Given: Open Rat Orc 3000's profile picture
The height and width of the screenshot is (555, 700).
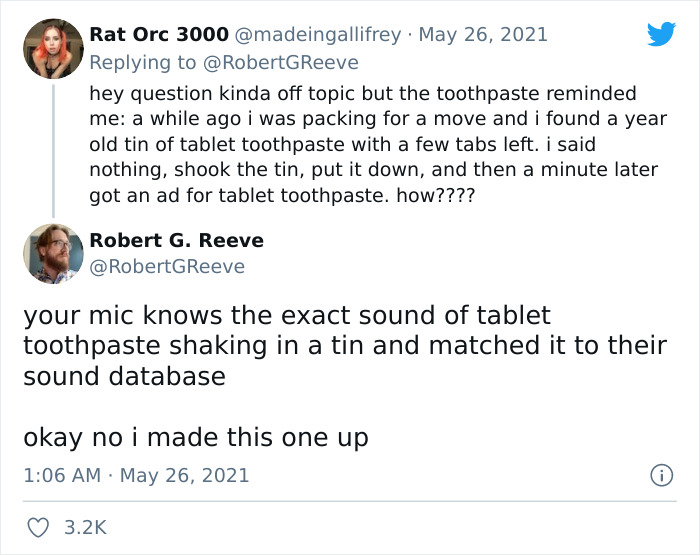Looking at the screenshot, I should (x=53, y=49).
